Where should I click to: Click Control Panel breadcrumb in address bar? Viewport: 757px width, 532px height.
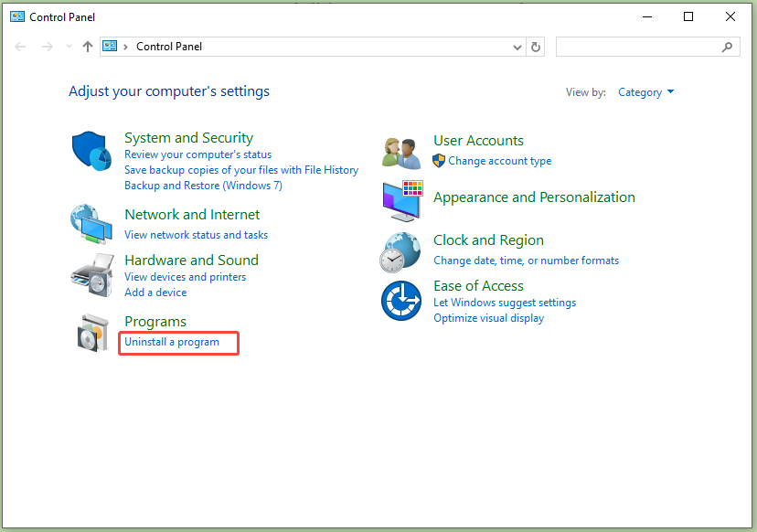(169, 47)
